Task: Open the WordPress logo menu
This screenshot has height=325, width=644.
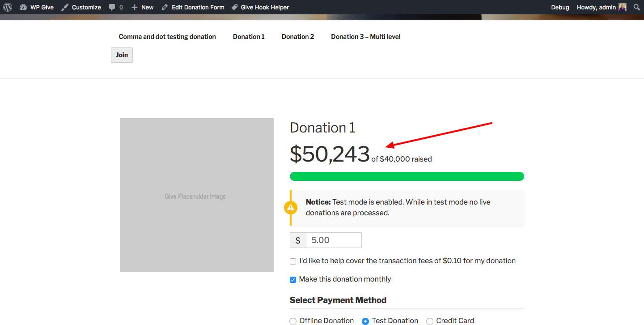Action: (x=7, y=7)
